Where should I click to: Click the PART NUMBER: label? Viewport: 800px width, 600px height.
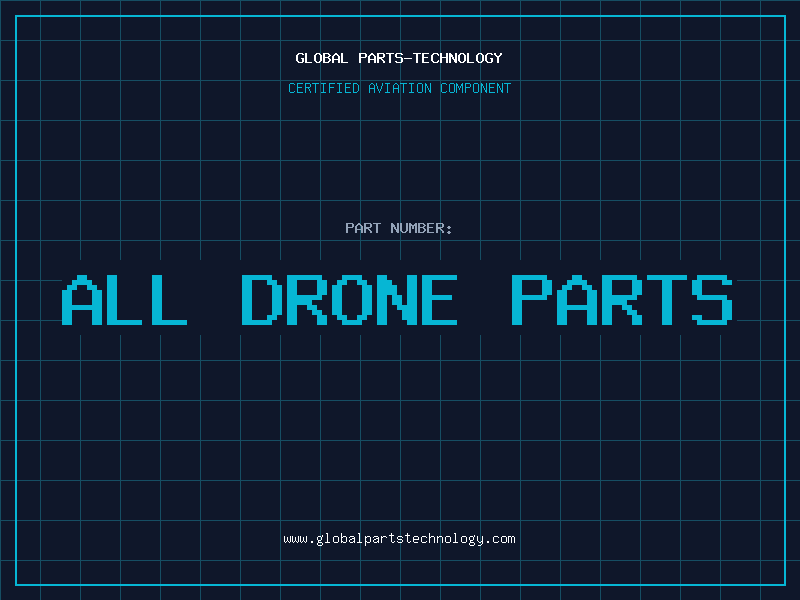(399, 228)
